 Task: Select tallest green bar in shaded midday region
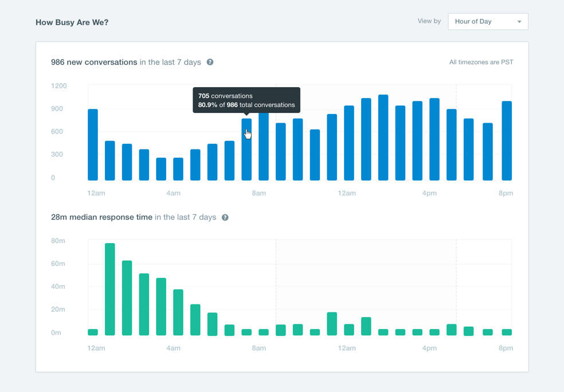(x=332, y=324)
